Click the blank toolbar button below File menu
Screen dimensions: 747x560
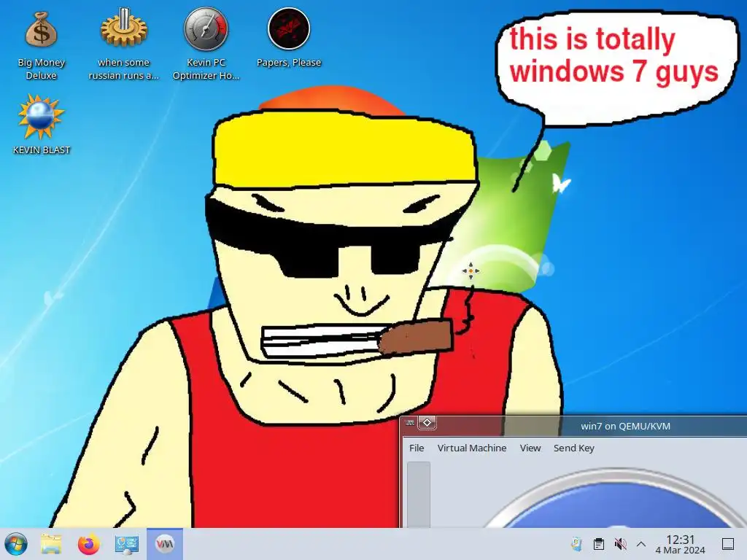point(418,494)
